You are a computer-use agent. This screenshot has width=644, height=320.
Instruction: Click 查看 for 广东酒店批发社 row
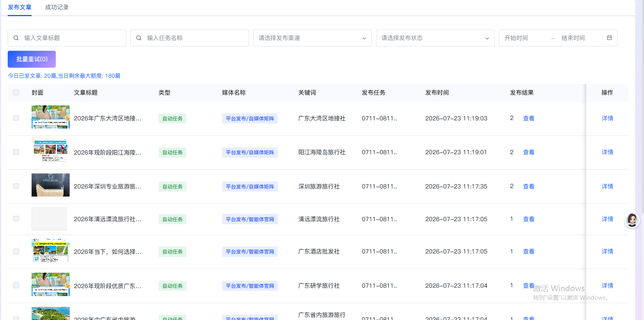529,252
